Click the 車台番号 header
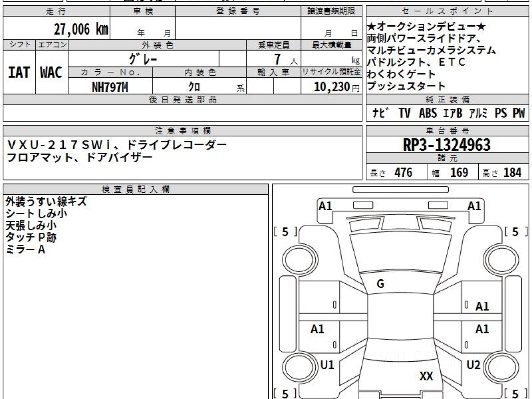 pos(448,131)
